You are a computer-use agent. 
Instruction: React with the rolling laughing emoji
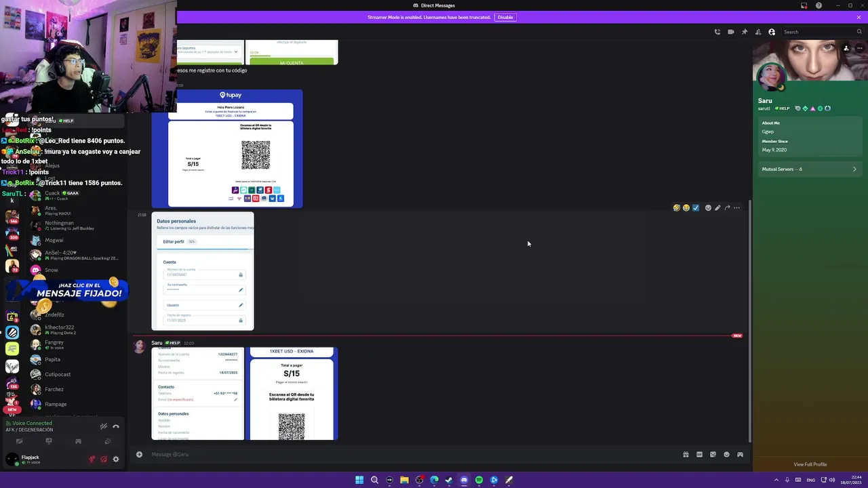click(x=677, y=208)
